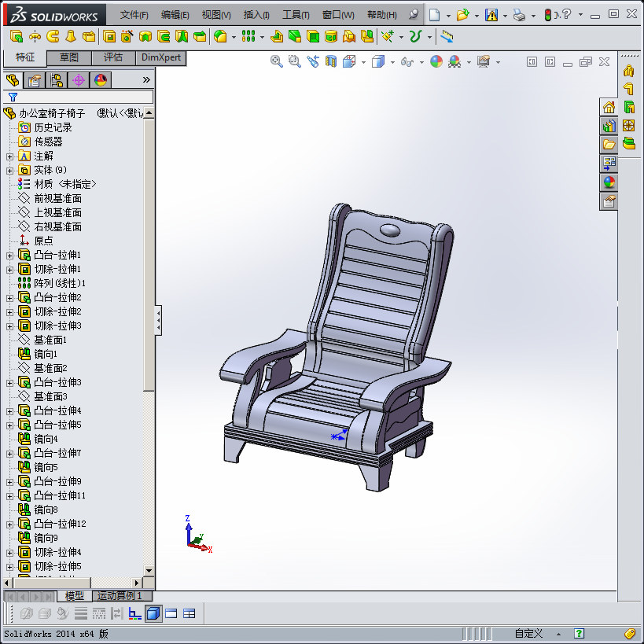The height and width of the screenshot is (644, 644).
Task: Click the 自定义 status bar button
Action: click(528, 633)
